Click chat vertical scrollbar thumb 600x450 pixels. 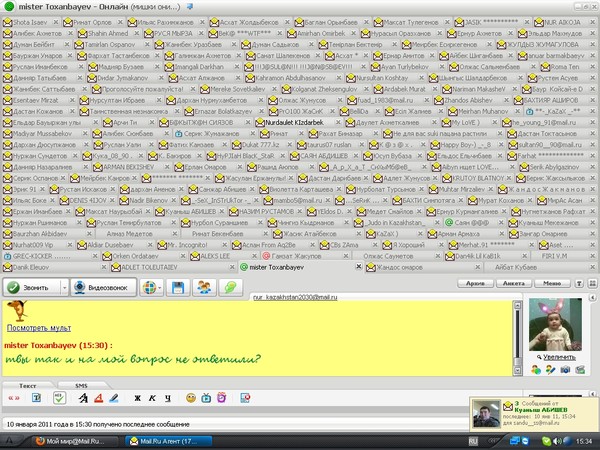(517, 361)
